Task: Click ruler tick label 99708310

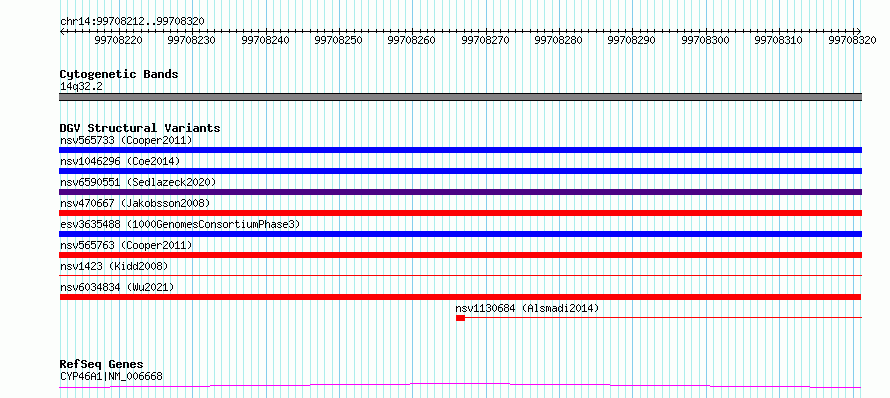Action: pyautogui.click(x=778, y=40)
